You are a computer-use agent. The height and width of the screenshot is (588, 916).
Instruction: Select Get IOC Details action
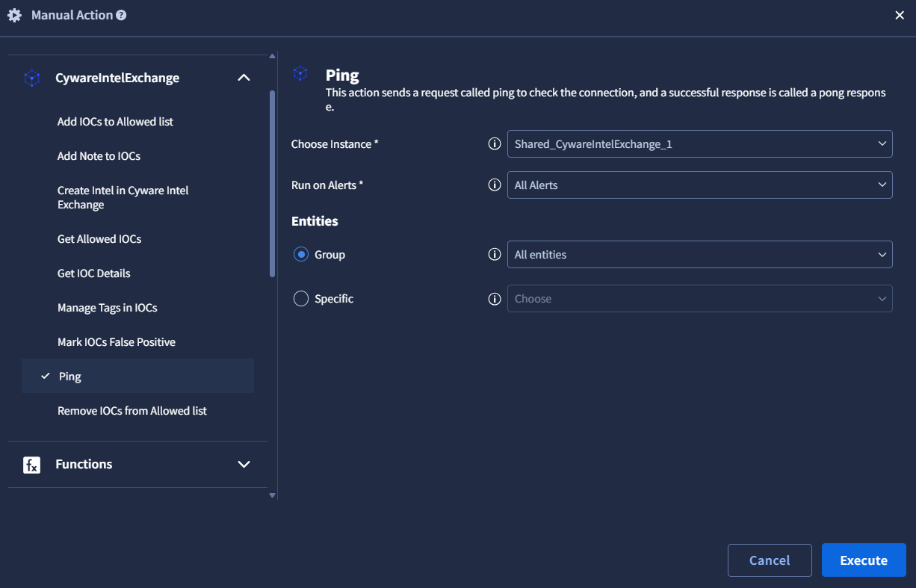click(94, 273)
